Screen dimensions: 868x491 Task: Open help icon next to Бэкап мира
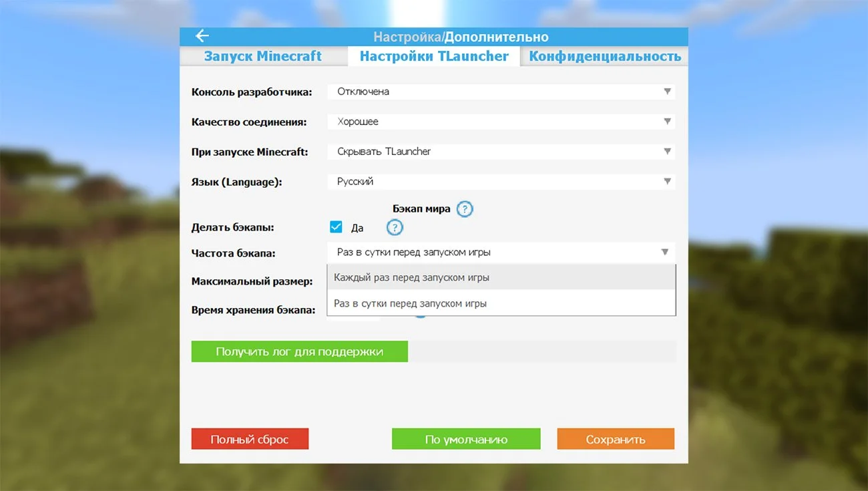tap(465, 209)
